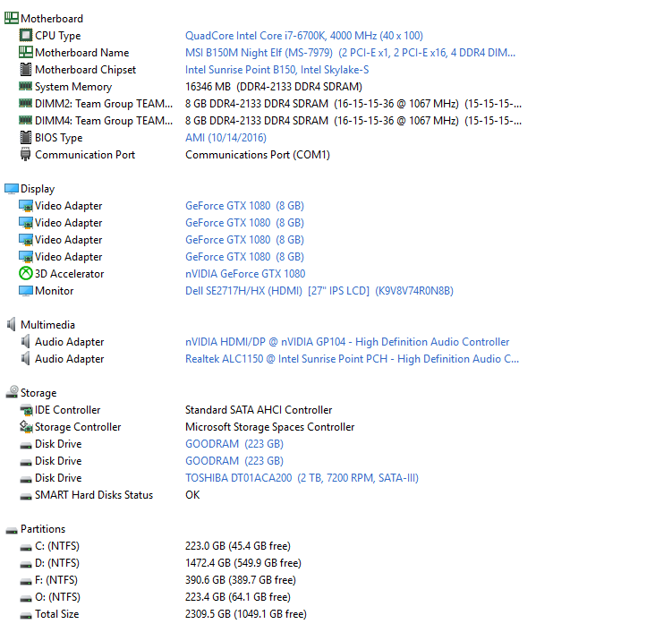
Task: Click the Total Size drive icon
Action: coord(26,616)
